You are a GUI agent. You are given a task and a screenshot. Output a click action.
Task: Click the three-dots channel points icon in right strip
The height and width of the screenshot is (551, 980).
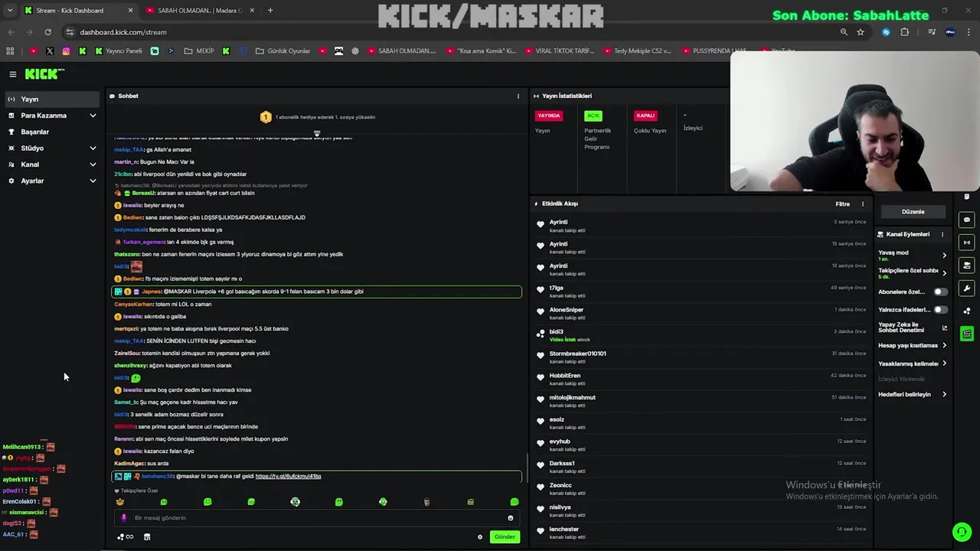[x=967, y=311]
